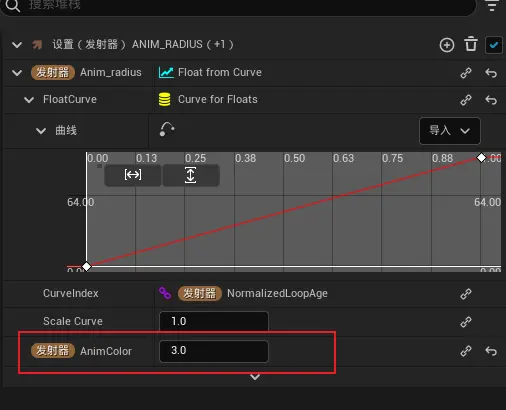Click the Curve for Floats label

(x=218, y=99)
